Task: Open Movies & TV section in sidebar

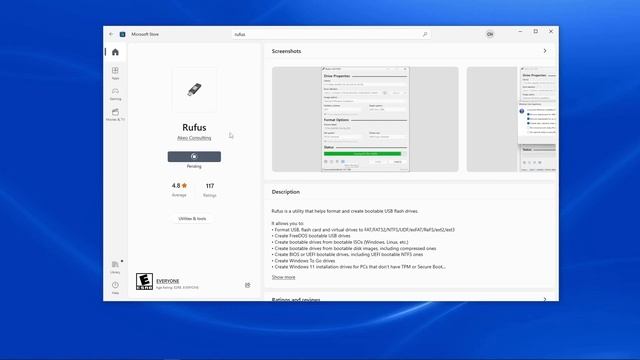Action: (x=115, y=115)
